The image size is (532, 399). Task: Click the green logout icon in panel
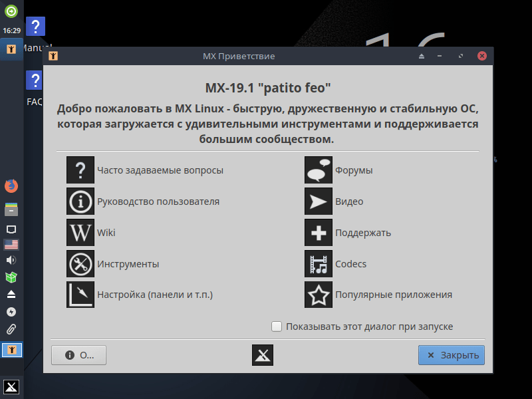[11, 11]
